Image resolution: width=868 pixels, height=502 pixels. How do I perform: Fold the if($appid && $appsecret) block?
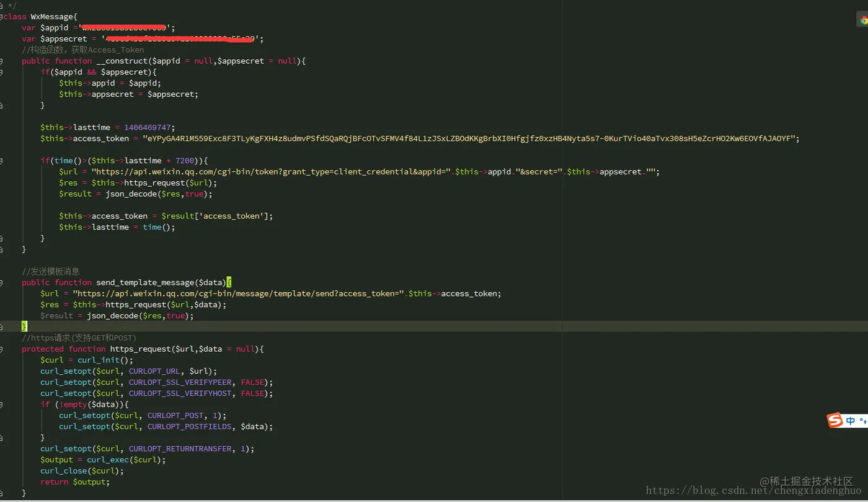tap(1, 72)
